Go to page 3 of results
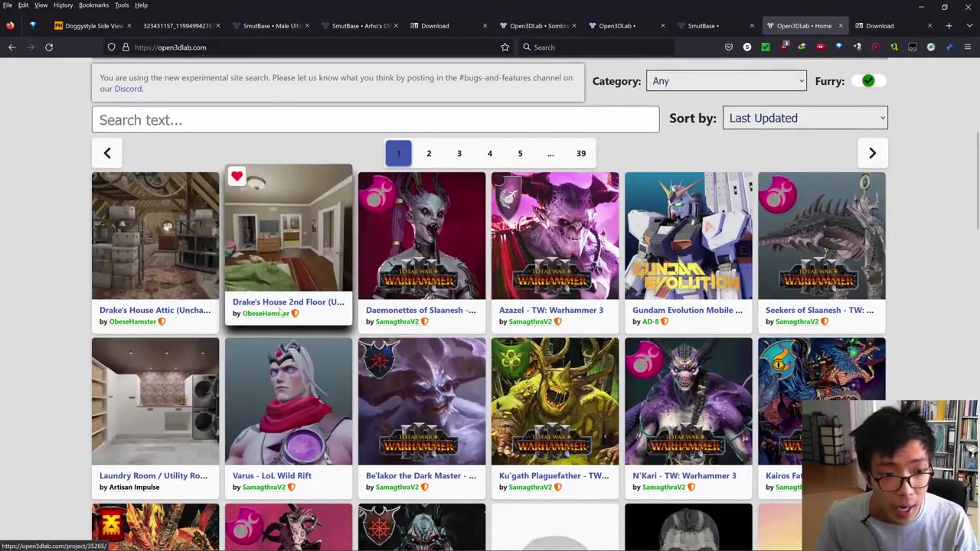 point(459,153)
